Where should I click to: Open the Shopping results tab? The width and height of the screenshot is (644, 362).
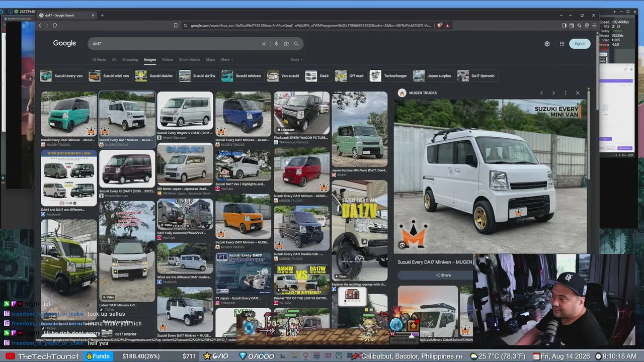130,59
